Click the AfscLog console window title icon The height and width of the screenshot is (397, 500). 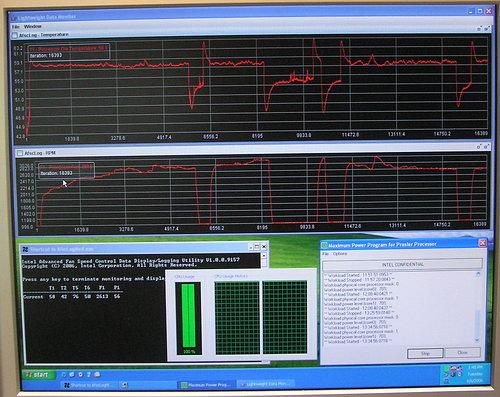[x=25, y=249]
